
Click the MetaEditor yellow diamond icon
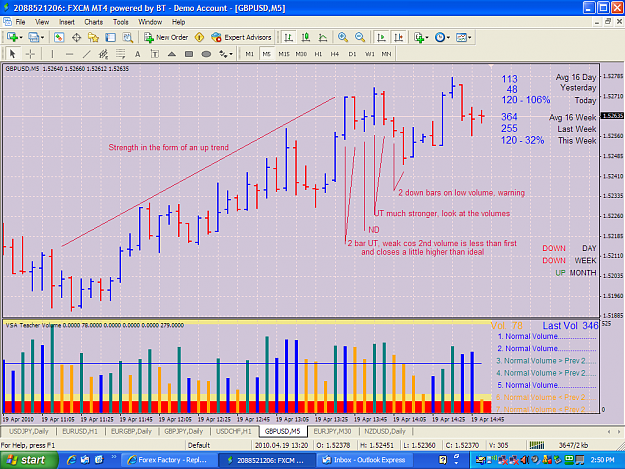pyautogui.click(x=199, y=37)
